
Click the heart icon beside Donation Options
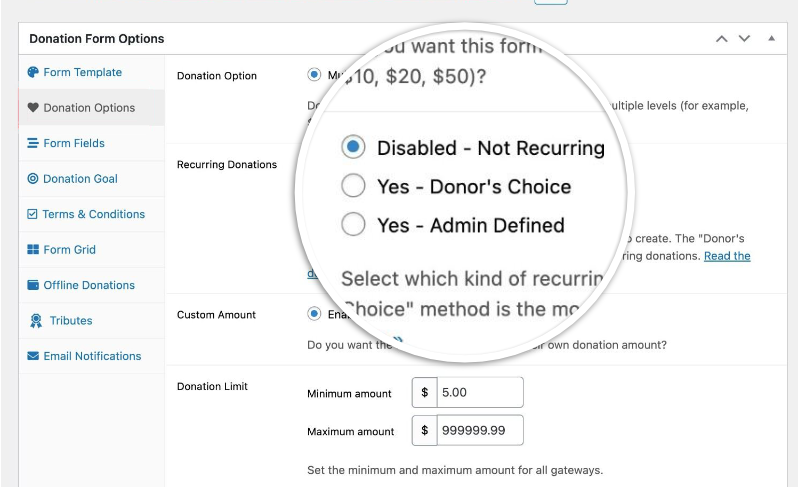pyautogui.click(x=33, y=107)
